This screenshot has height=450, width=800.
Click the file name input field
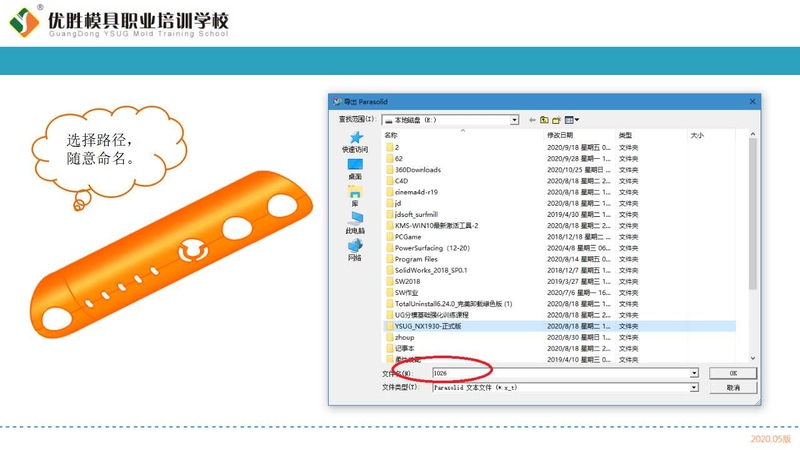560,373
